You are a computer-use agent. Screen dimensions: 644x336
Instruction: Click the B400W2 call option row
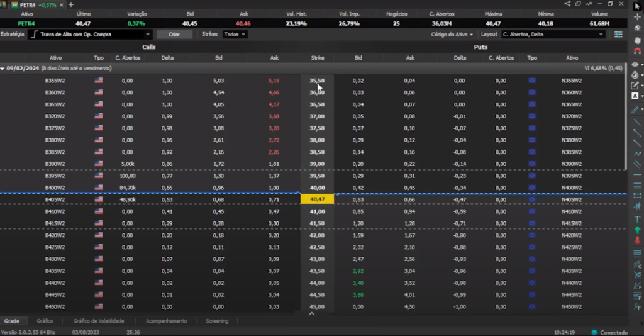[55, 188]
